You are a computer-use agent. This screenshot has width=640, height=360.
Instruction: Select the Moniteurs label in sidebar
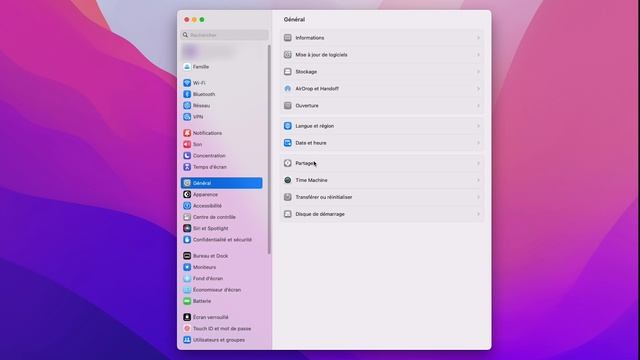pyautogui.click(x=204, y=267)
